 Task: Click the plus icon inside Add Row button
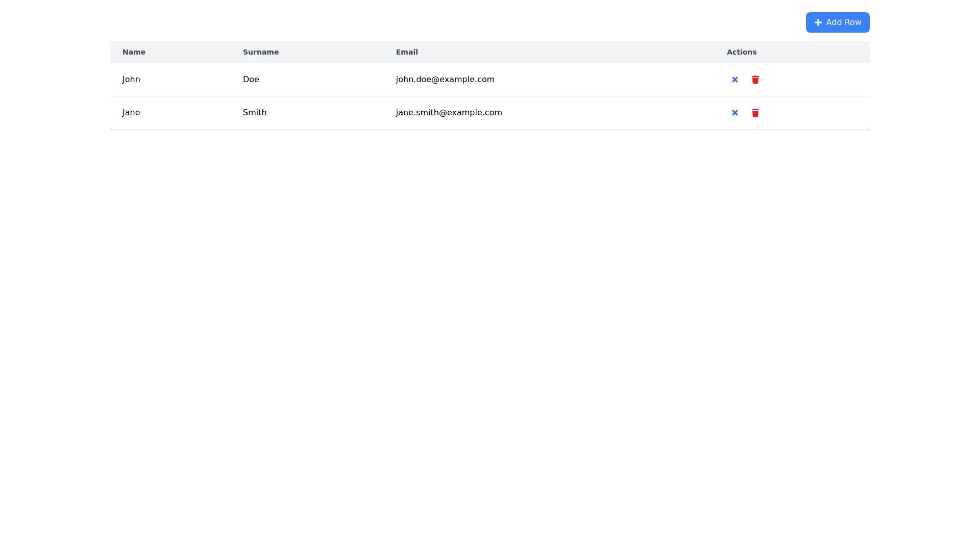818,22
